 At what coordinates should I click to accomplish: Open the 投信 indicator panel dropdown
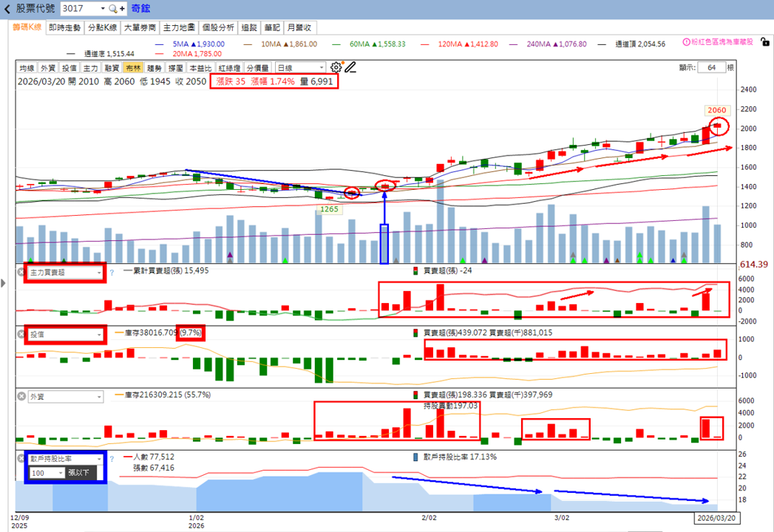(x=65, y=335)
